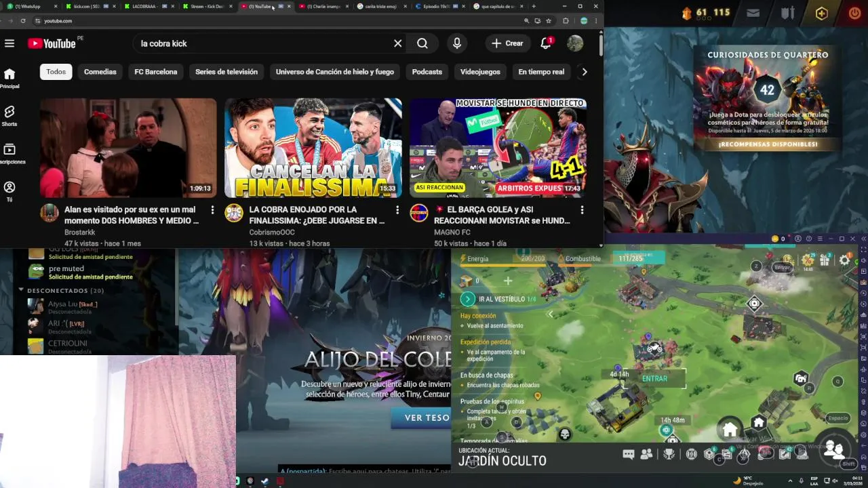Bookmark the page with the star icon
868x488 pixels.
point(549,21)
